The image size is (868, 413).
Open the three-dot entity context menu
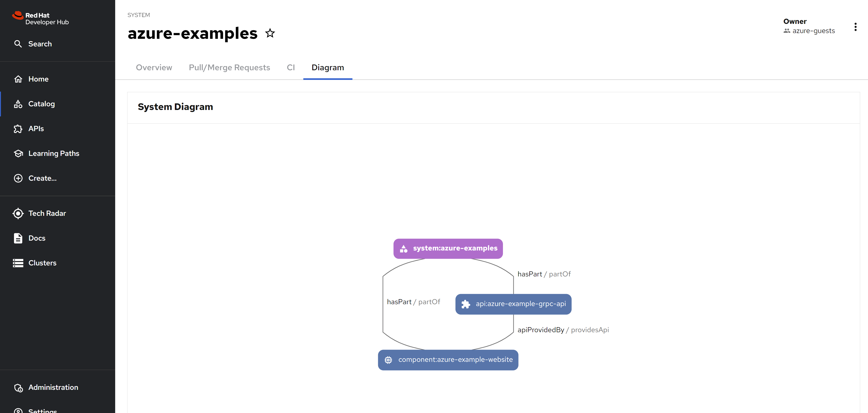click(855, 27)
